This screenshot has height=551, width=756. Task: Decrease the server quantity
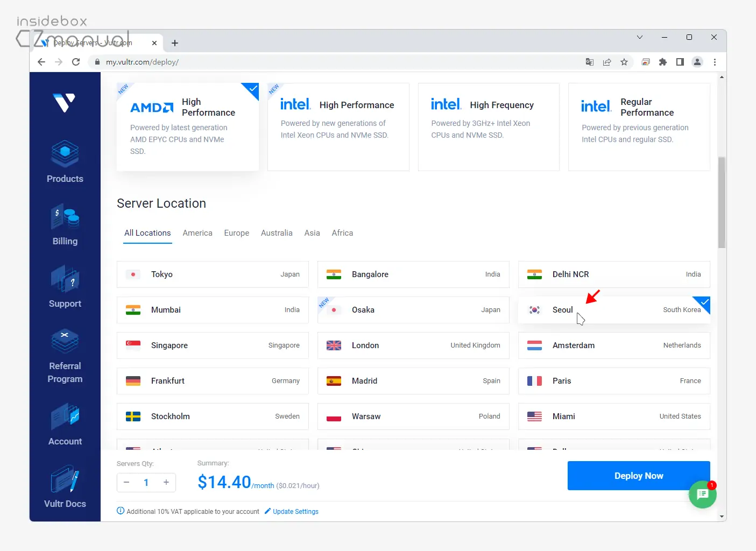(126, 482)
